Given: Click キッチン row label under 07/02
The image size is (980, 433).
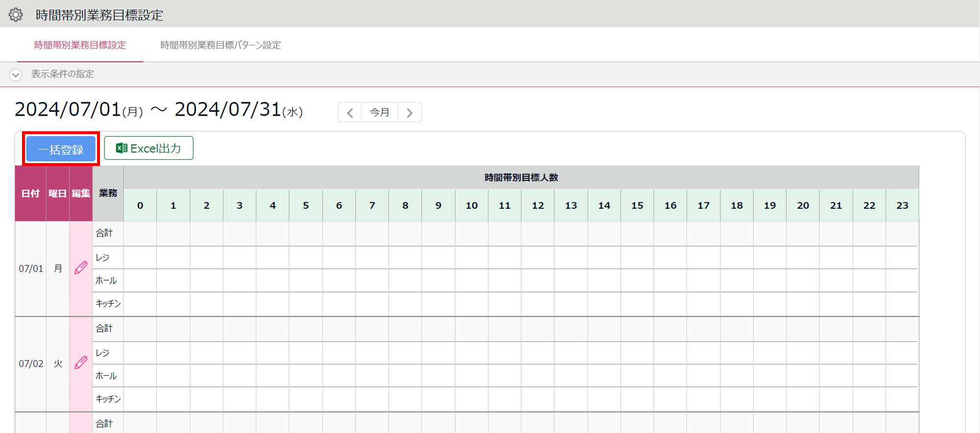Looking at the screenshot, I should (x=108, y=399).
